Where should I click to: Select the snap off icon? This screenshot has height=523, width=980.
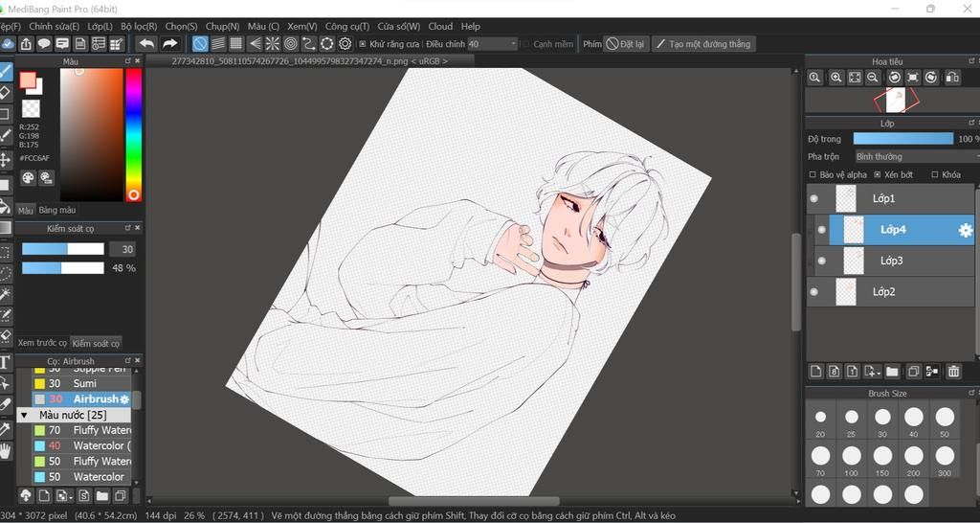tap(200, 44)
